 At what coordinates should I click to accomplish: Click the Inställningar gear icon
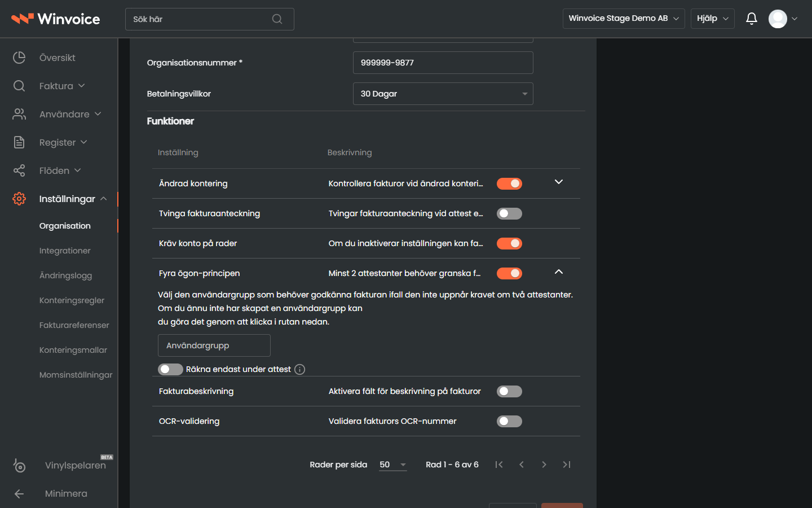tap(19, 199)
